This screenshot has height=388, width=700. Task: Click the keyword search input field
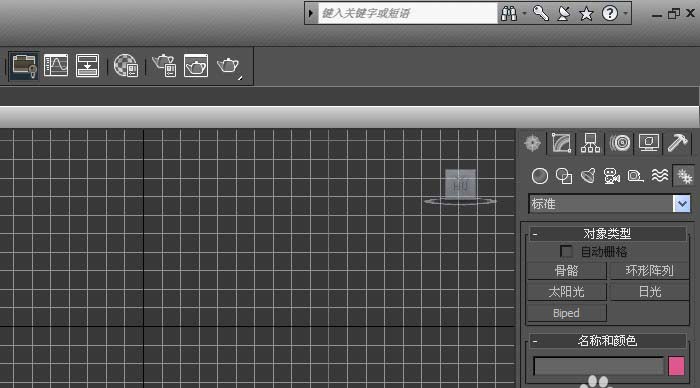click(408, 13)
